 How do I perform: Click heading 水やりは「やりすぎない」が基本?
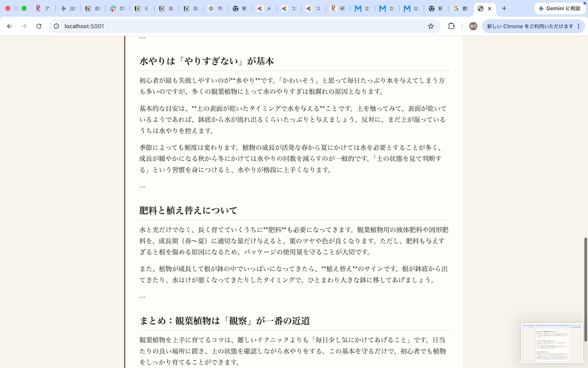pyautogui.click(x=207, y=61)
